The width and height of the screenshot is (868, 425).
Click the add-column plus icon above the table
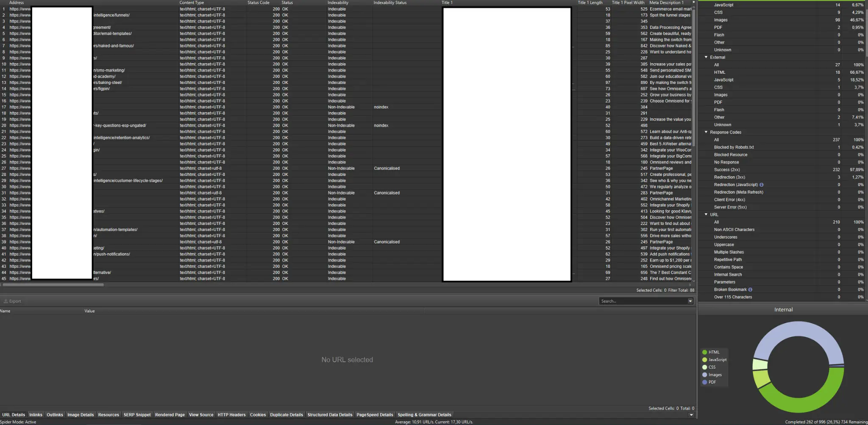(x=694, y=3)
